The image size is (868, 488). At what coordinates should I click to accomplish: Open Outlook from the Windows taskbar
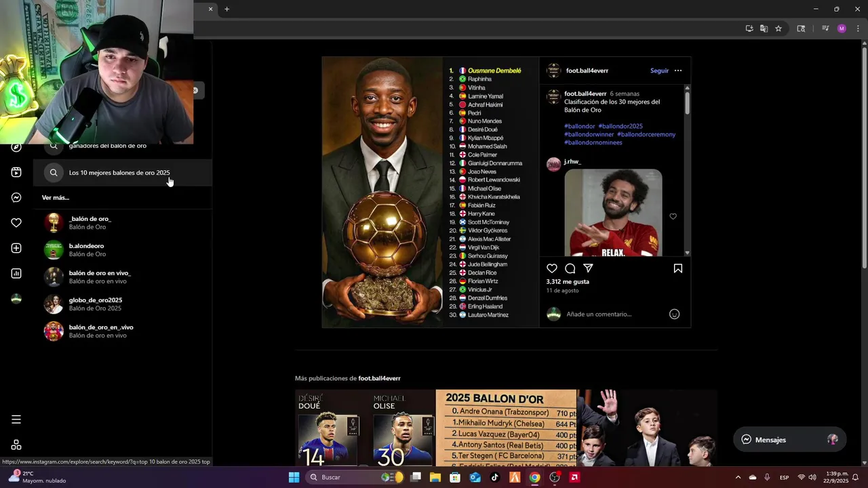pyautogui.click(x=475, y=477)
